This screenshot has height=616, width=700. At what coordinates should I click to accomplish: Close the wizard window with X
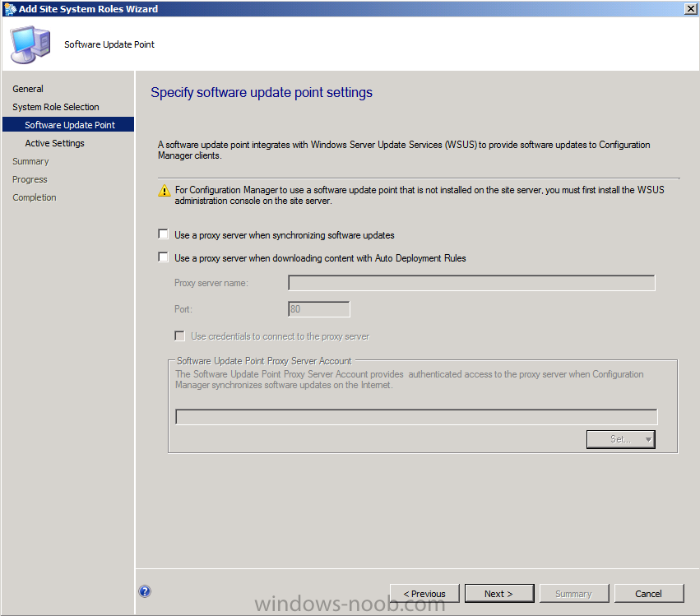pos(690,9)
